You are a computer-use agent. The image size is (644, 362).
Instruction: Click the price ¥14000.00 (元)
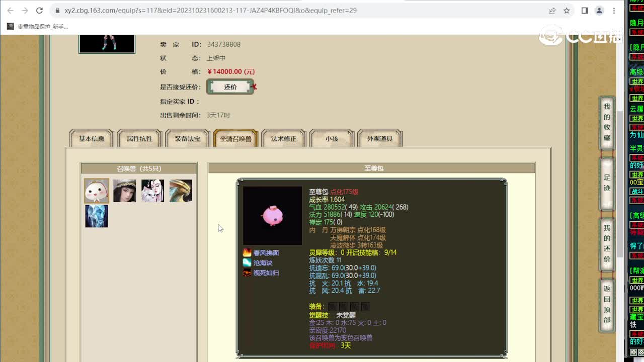(231, 71)
